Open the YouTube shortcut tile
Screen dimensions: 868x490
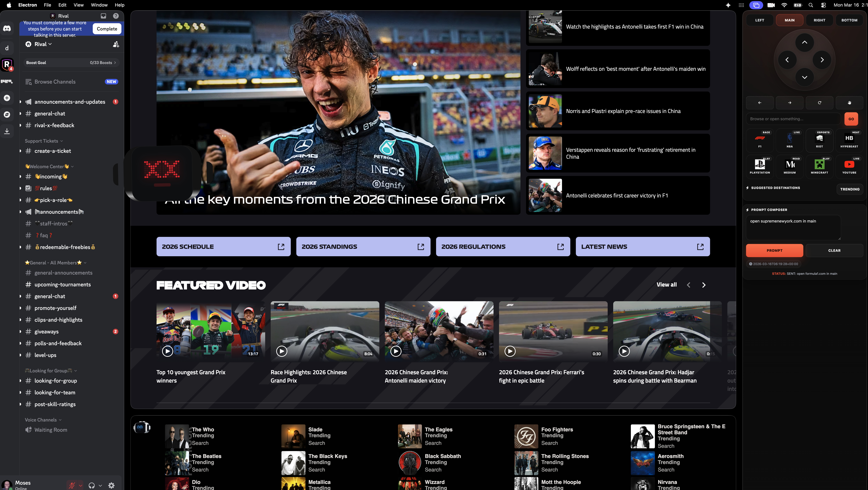coord(849,165)
